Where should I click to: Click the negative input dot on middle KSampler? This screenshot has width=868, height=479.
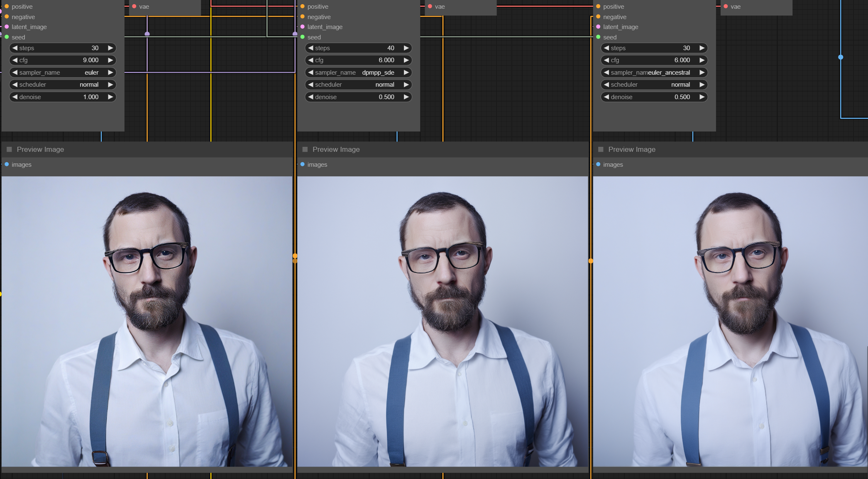tap(302, 17)
